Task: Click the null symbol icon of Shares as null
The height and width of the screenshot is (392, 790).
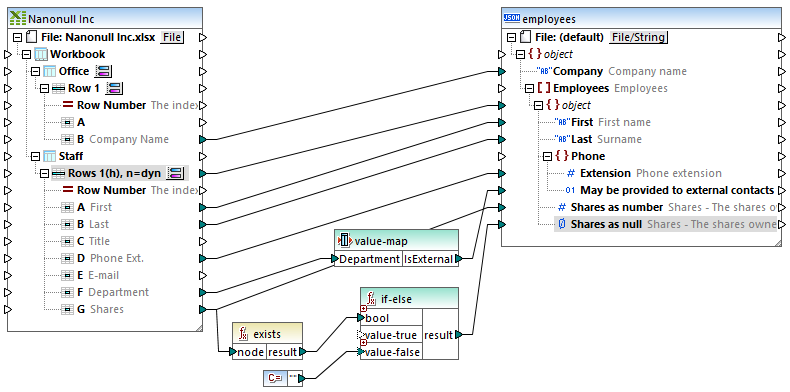Action: (x=562, y=224)
